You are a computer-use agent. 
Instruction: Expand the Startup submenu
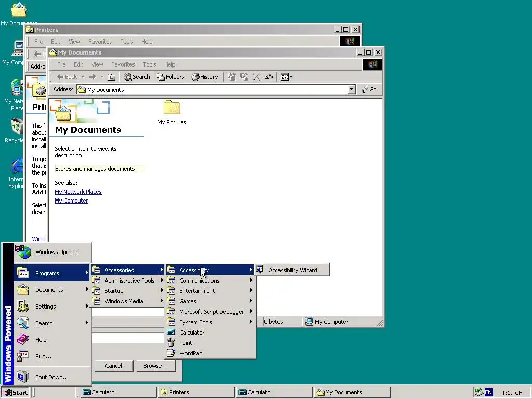coord(128,291)
